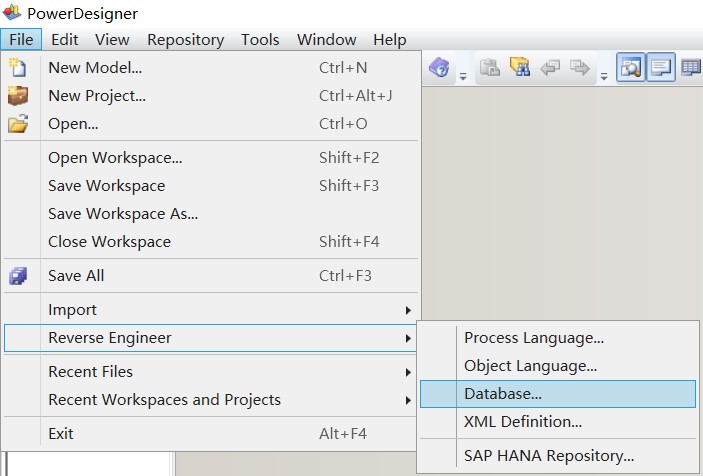The width and height of the screenshot is (703, 476).
Task: Click the Save All disk icon
Action: point(17,276)
